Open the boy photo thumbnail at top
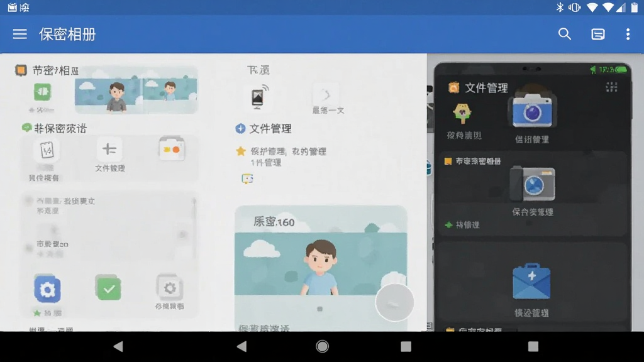The image size is (644, 362). click(x=136, y=90)
